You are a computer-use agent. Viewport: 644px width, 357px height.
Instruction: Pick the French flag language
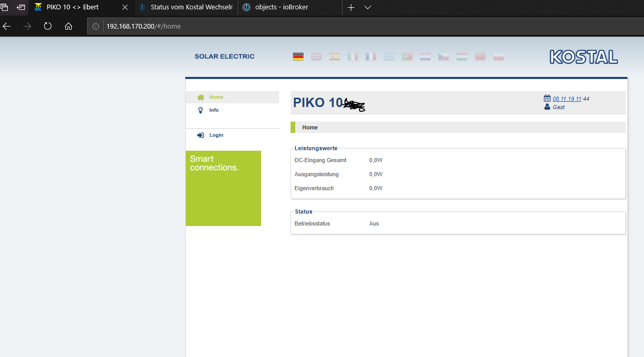(x=371, y=57)
